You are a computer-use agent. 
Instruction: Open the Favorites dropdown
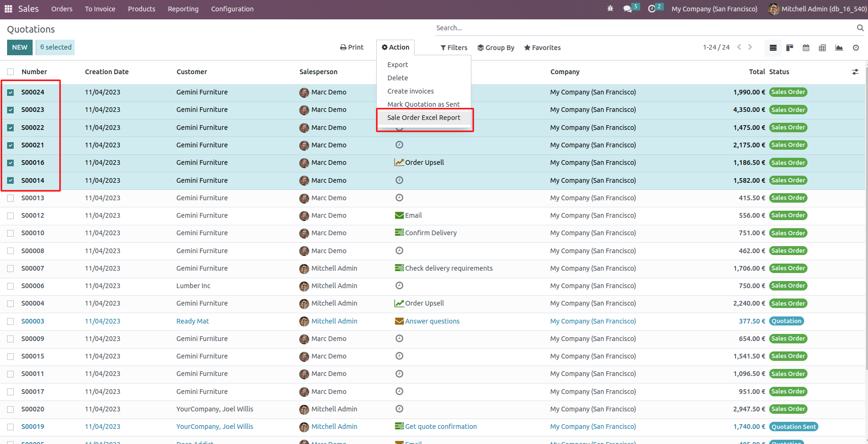click(542, 48)
